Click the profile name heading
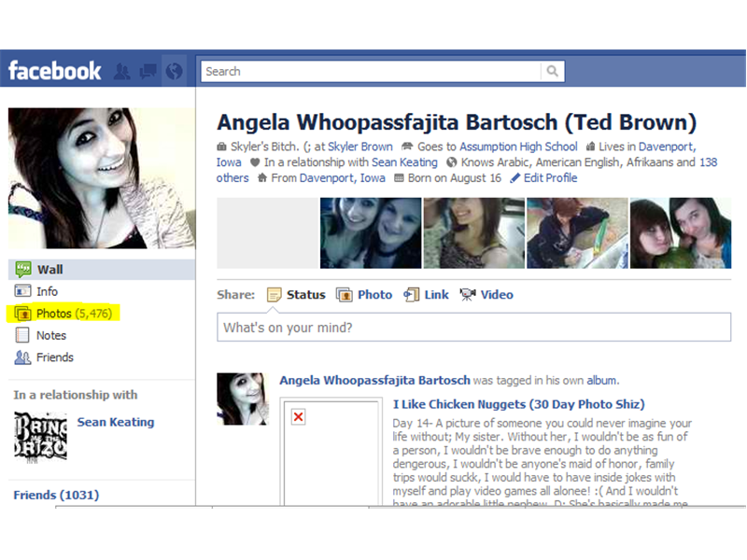747x560 pixels. [x=457, y=122]
